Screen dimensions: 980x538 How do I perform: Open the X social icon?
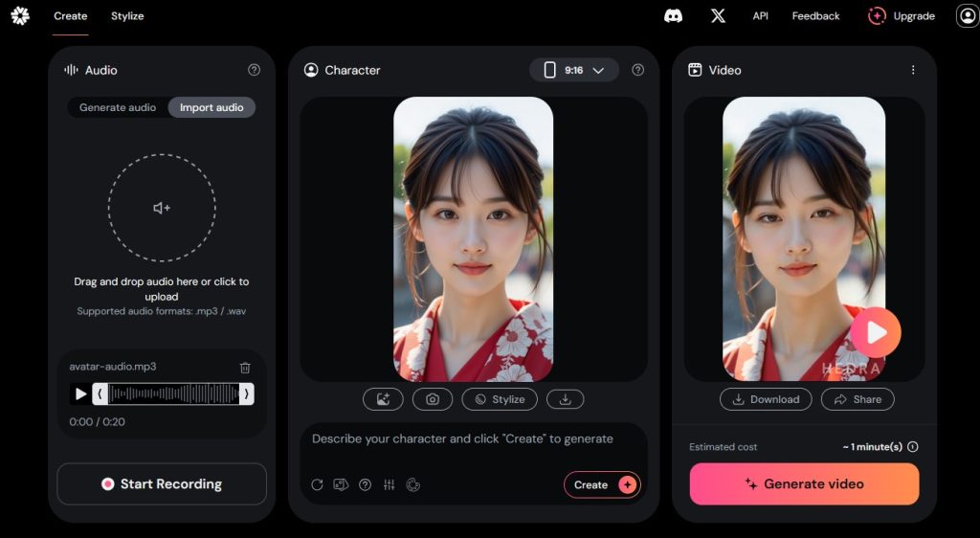pos(718,16)
